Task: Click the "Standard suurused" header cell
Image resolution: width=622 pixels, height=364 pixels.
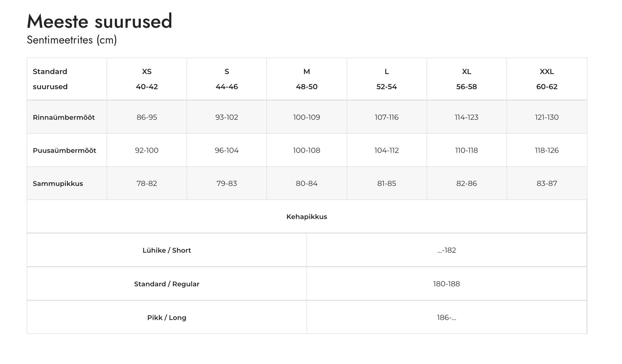Action: point(50,79)
